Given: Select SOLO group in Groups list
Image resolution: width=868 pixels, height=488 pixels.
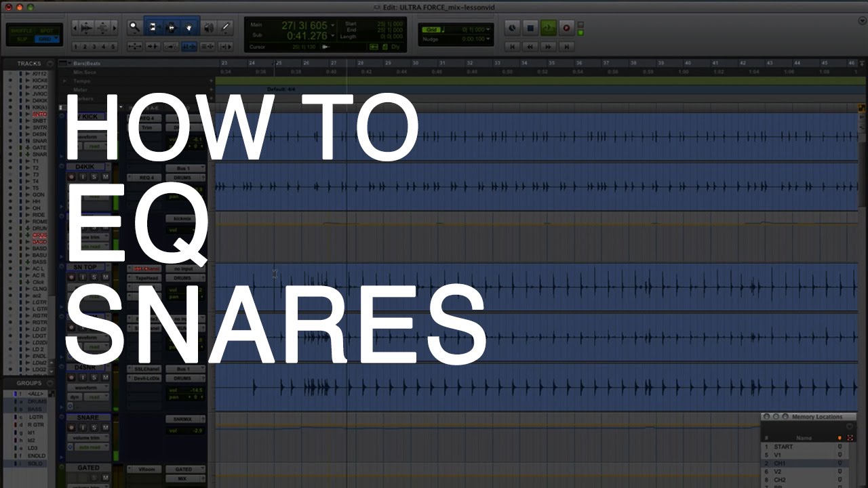Looking at the screenshot, I should pyautogui.click(x=35, y=464).
